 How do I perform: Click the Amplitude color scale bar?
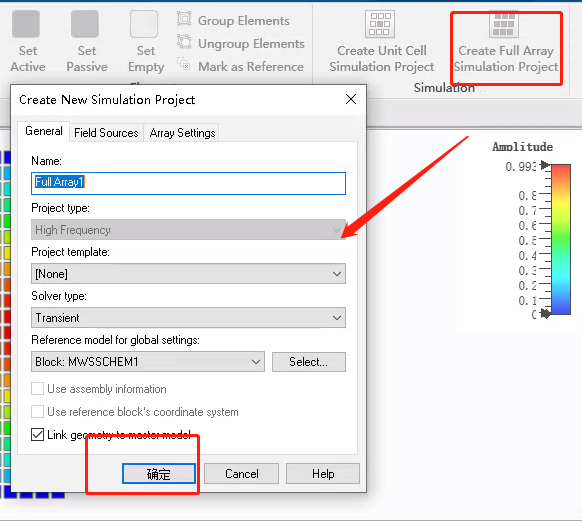[x=560, y=239]
